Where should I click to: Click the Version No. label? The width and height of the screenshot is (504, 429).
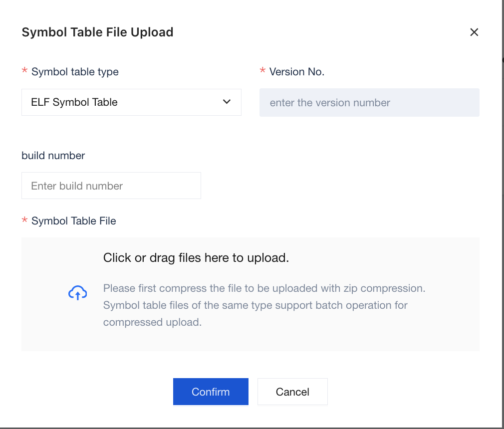tap(297, 72)
